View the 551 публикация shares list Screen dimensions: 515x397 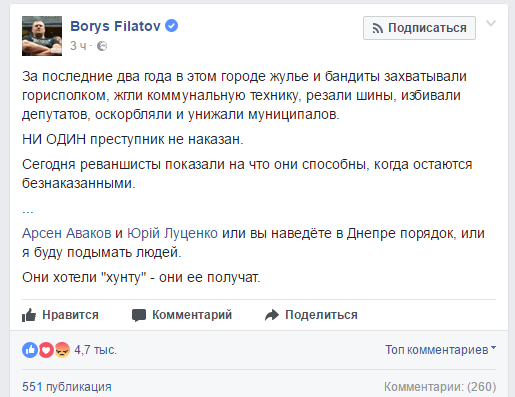(67, 387)
